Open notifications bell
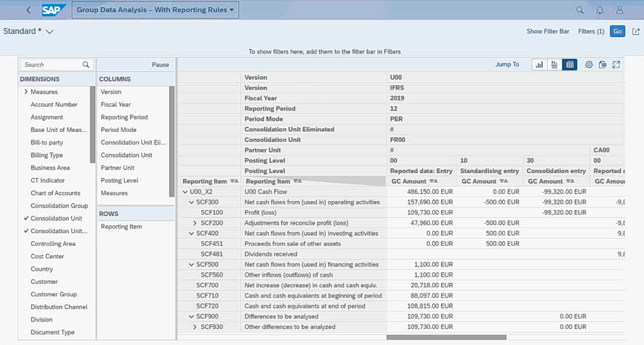Screen dimensions: 644x345 [599, 10]
